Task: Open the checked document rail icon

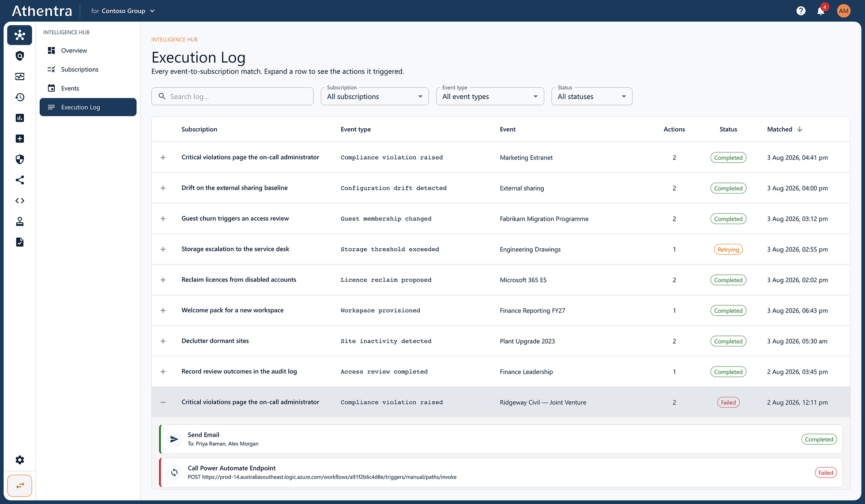Action: coord(19,242)
